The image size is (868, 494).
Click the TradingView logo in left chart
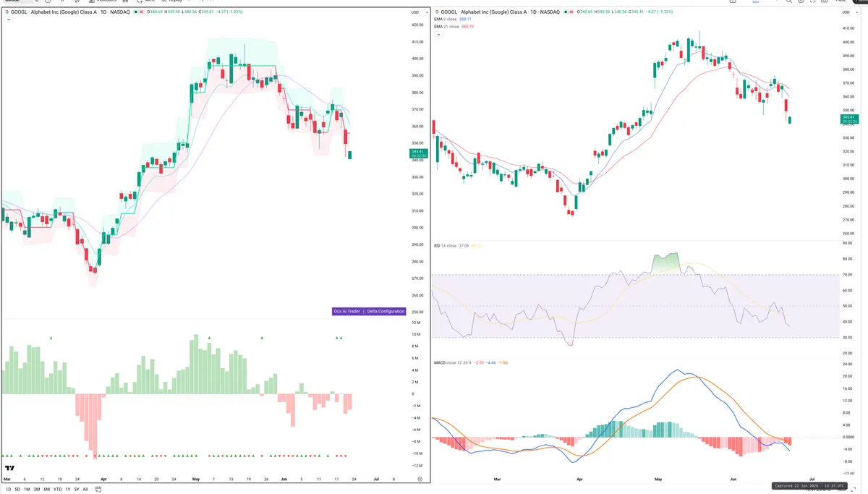(x=10, y=469)
